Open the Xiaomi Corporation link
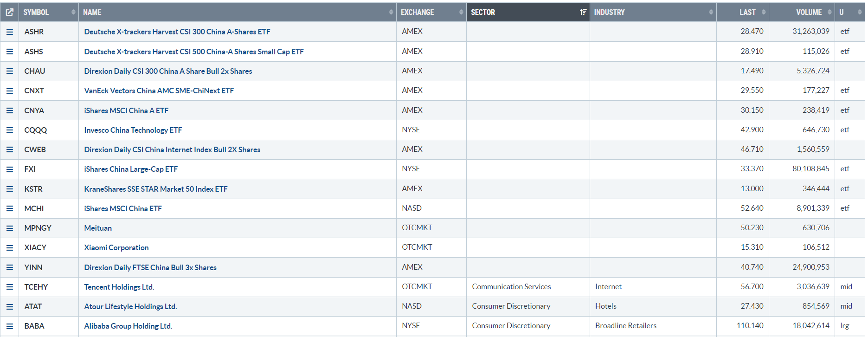The image size is (868, 337). pos(116,247)
